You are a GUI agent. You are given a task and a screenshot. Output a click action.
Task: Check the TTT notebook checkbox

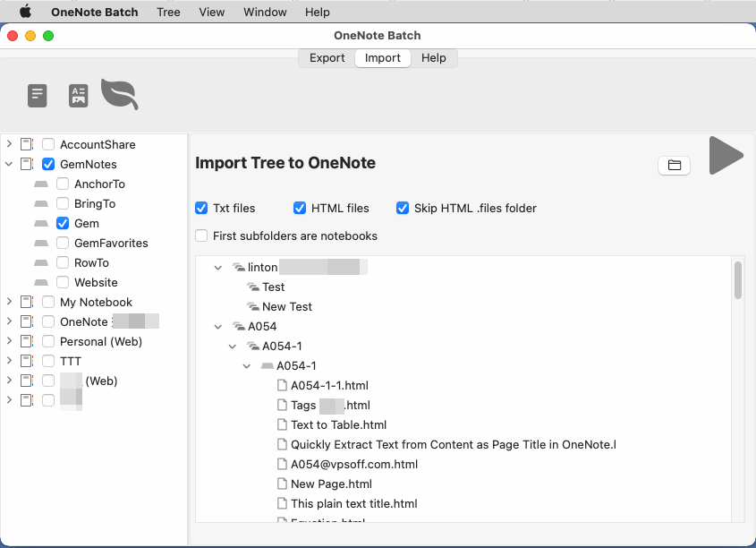48,362
